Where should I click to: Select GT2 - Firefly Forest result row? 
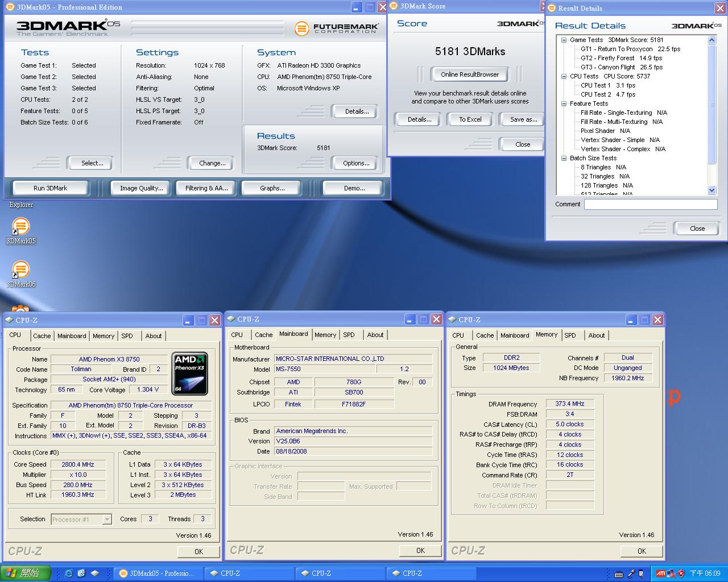click(x=621, y=58)
